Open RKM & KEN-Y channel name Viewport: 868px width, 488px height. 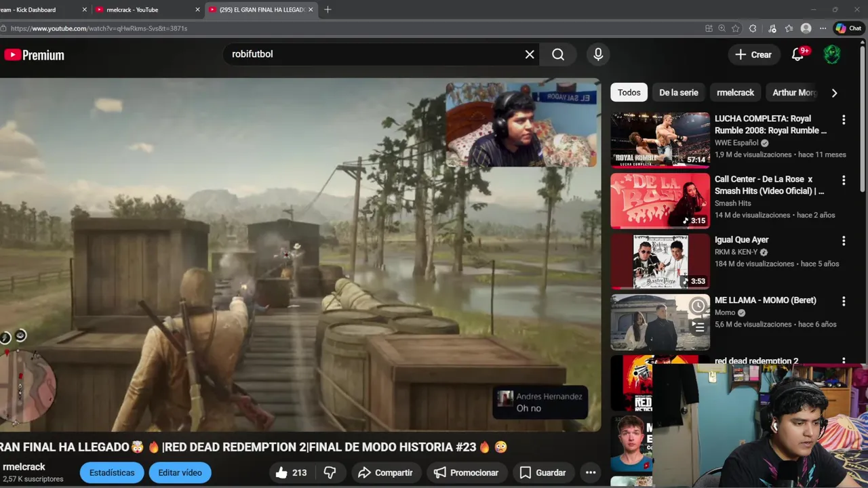(736, 252)
